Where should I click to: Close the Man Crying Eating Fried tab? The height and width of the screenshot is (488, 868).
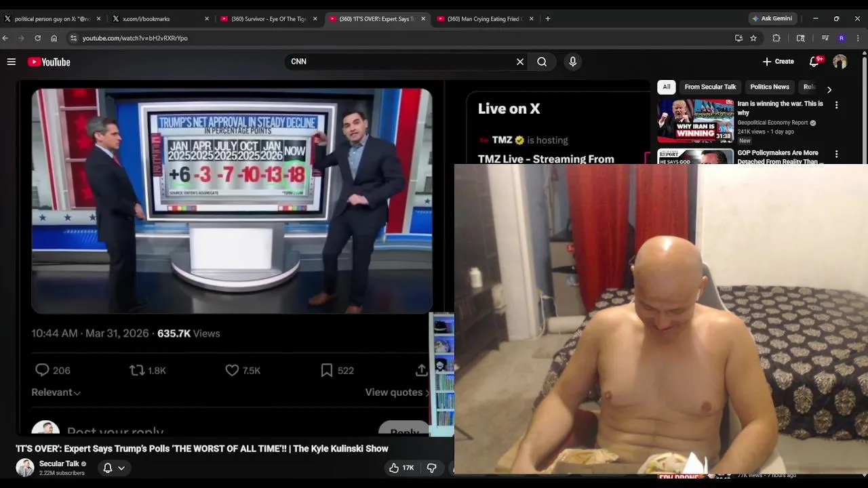click(x=531, y=19)
